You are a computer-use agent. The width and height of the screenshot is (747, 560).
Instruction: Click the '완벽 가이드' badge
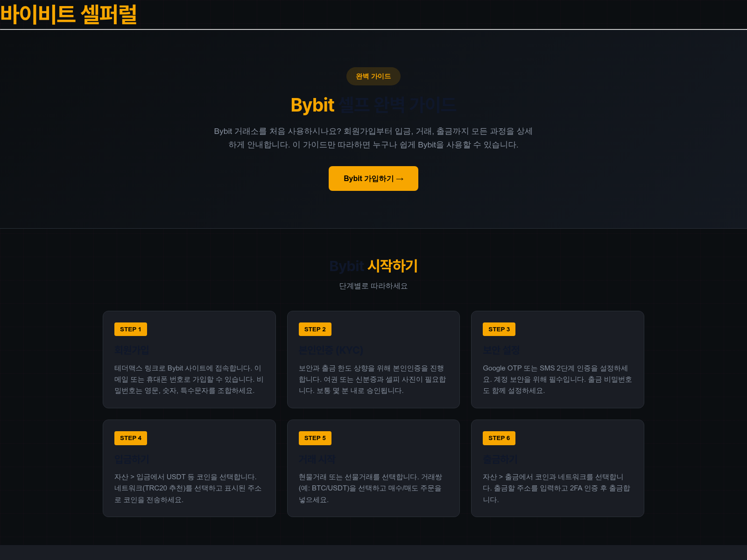point(373,76)
